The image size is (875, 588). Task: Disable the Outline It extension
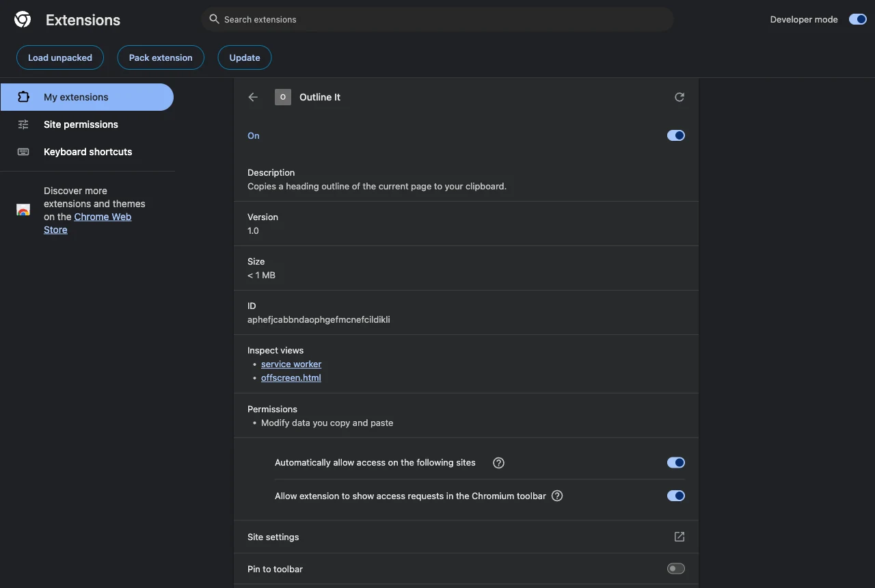[676, 135]
